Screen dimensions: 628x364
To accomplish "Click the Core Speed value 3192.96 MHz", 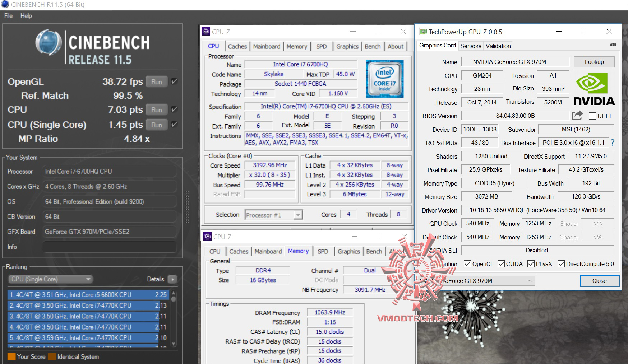I will pyautogui.click(x=270, y=165).
